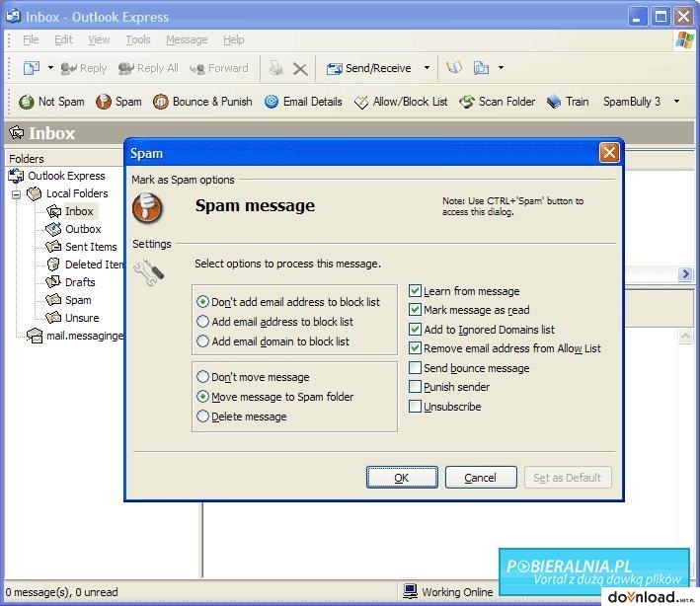Open the Create Mail dropdown arrow
The width and height of the screenshot is (700, 606).
(50, 68)
